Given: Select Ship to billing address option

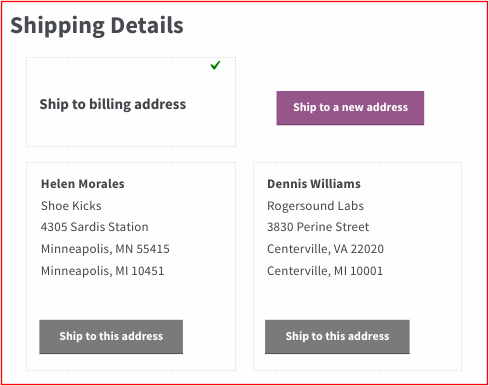Looking at the screenshot, I should coord(131,102).
